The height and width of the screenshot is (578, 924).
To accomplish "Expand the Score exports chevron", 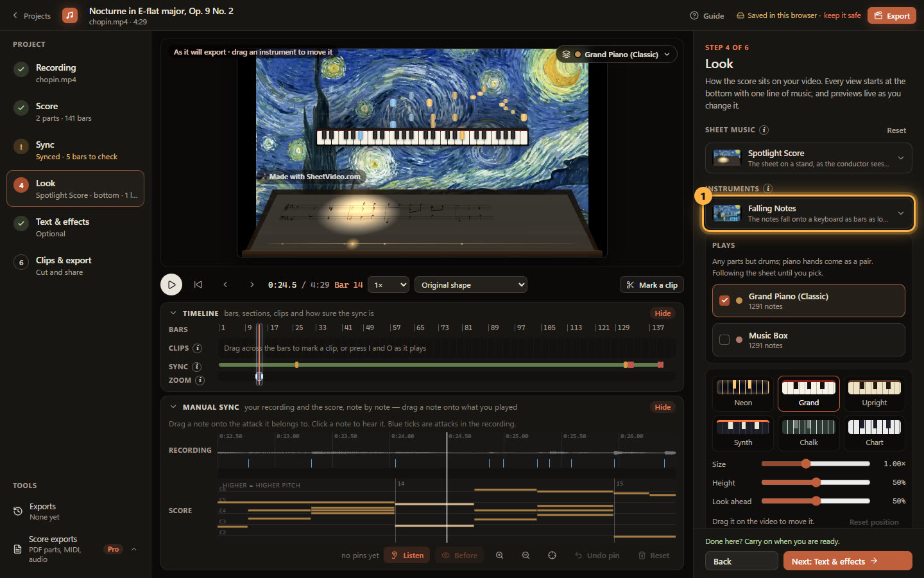I will [x=134, y=549].
